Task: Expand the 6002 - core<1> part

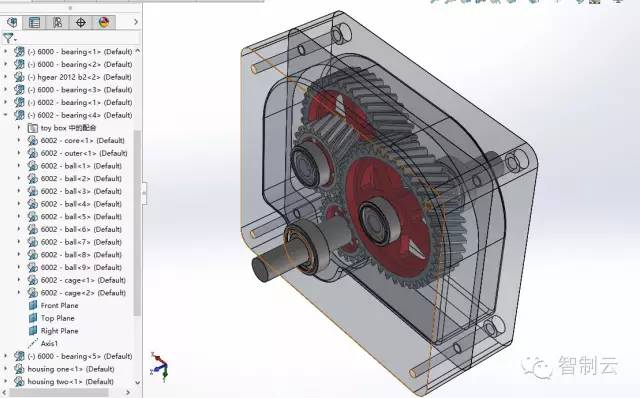Action: point(19,140)
